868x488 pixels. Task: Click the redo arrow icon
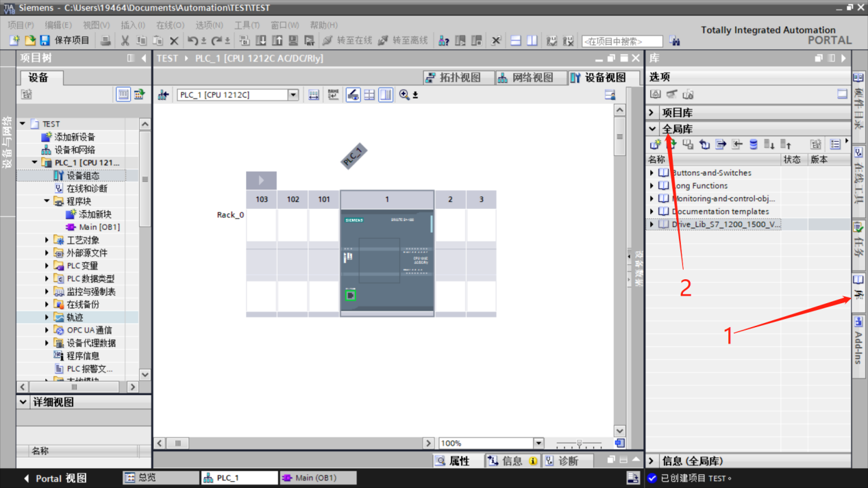coord(216,41)
